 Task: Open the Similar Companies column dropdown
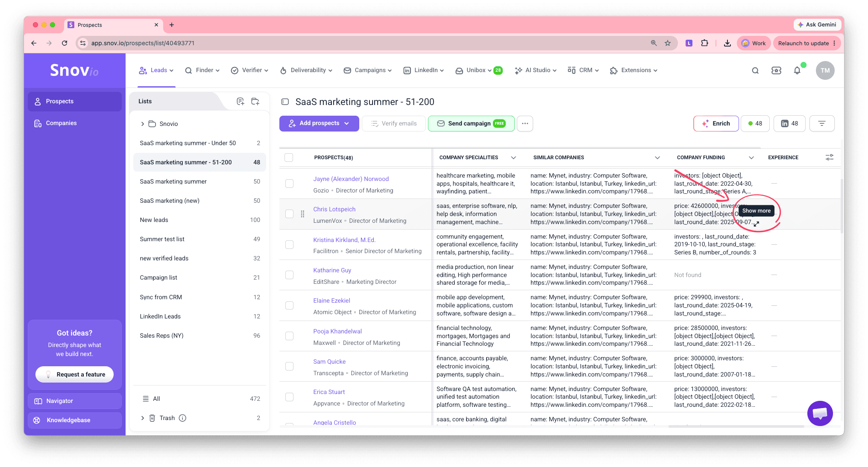pyautogui.click(x=657, y=158)
